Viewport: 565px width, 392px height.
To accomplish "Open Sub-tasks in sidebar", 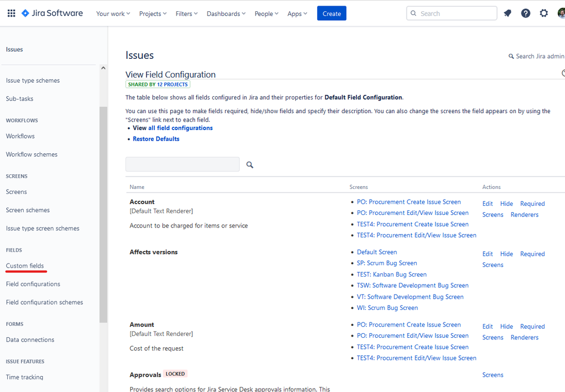I will (19, 99).
